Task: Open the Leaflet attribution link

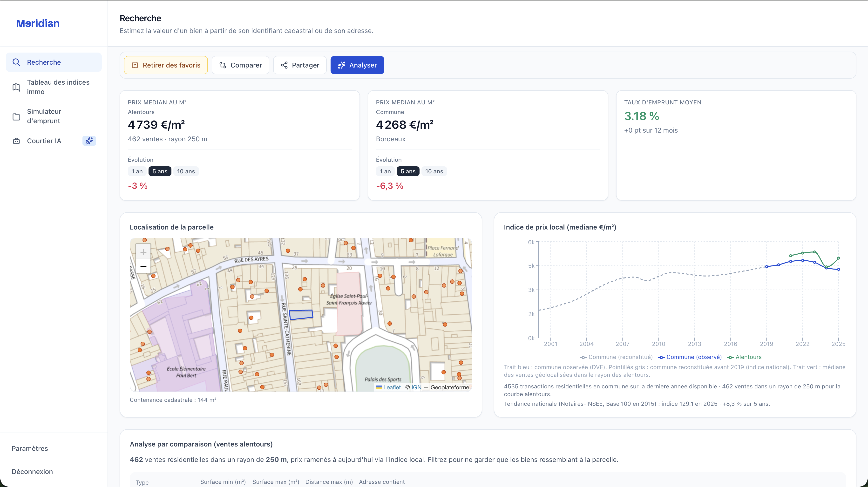Action: pyautogui.click(x=392, y=387)
